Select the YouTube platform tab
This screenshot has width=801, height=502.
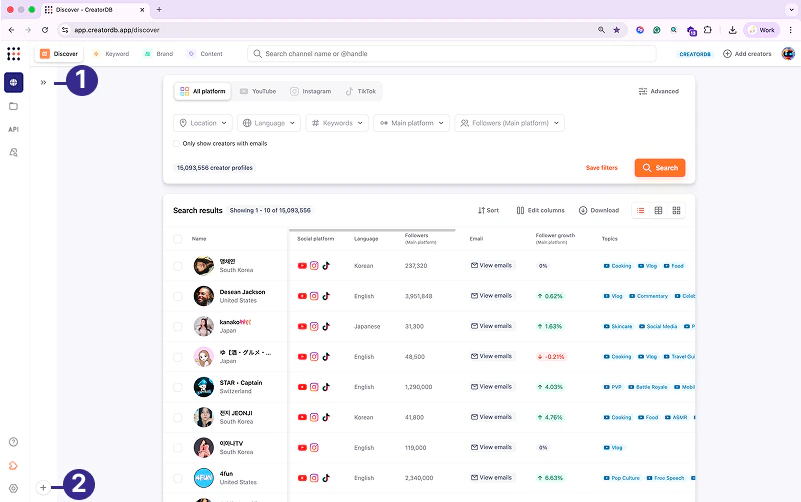[258, 91]
